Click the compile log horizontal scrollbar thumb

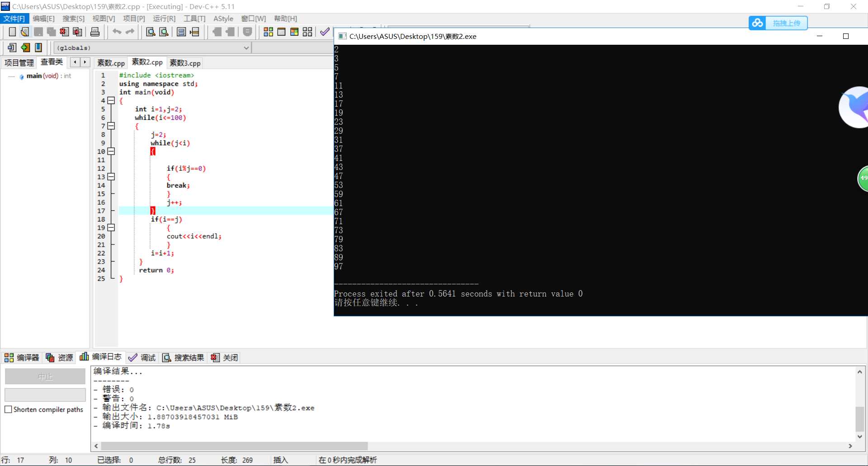coord(234,446)
